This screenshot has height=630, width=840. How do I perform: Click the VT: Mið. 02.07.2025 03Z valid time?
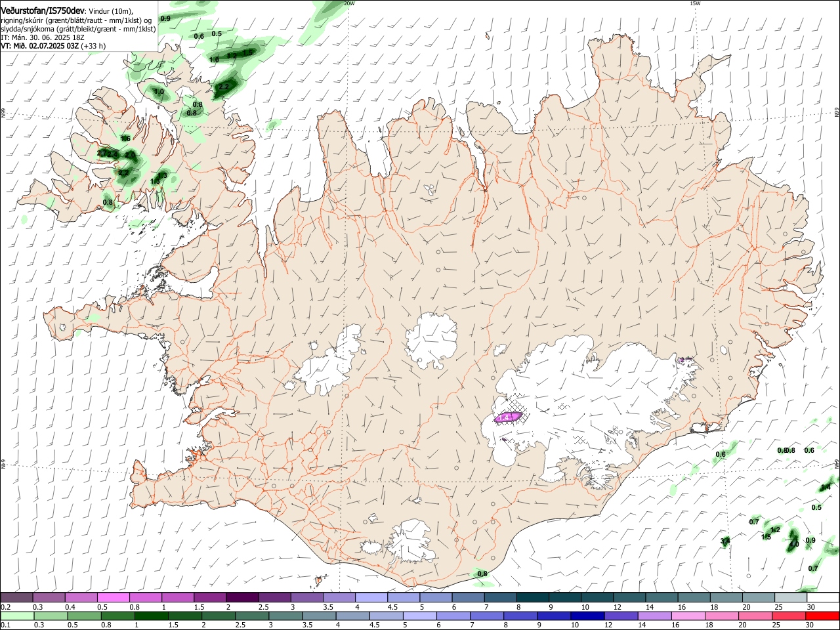(40, 46)
